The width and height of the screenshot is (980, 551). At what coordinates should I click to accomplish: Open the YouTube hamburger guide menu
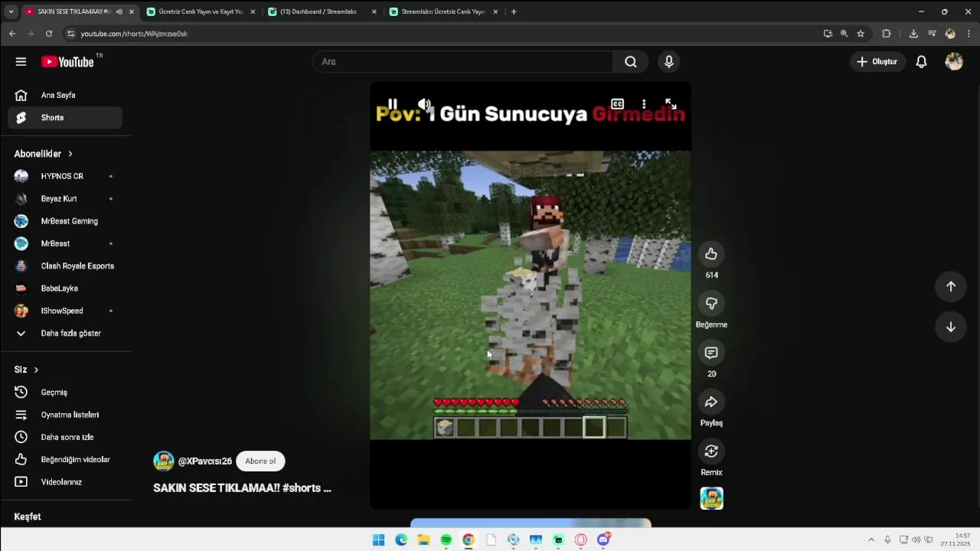pyautogui.click(x=21, y=62)
